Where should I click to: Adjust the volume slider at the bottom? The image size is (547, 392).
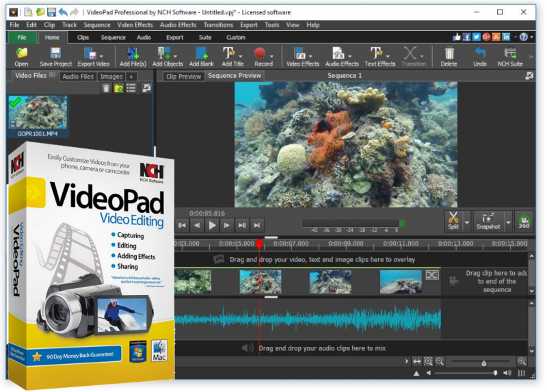click(495, 373)
